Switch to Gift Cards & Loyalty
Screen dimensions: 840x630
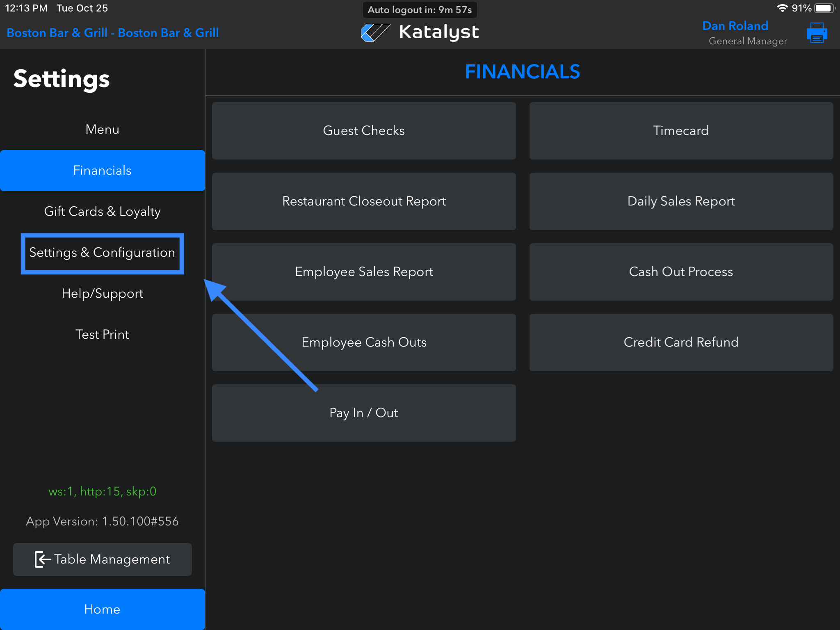pyautogui.click(x=102, y=212)
